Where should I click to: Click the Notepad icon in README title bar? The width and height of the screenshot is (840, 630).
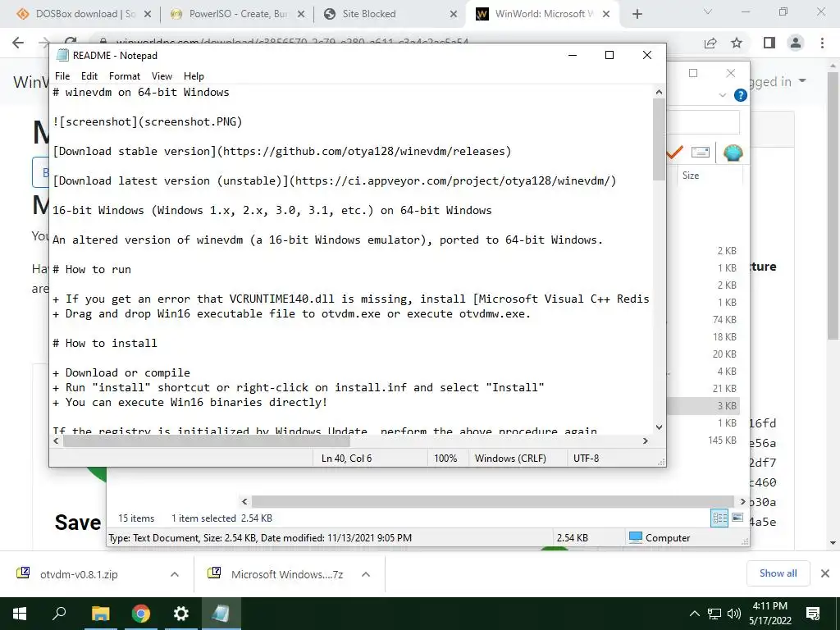click(62, 55)
